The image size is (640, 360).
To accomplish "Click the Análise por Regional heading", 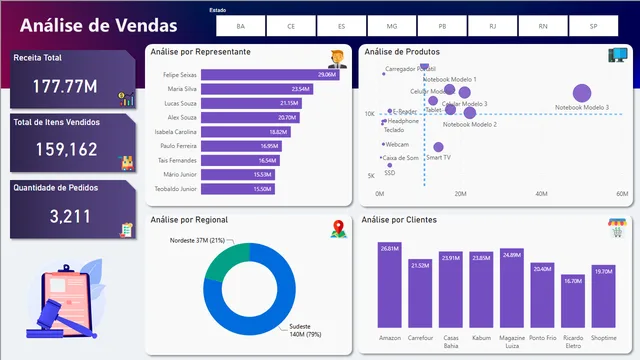I will (x=189, y=220).
